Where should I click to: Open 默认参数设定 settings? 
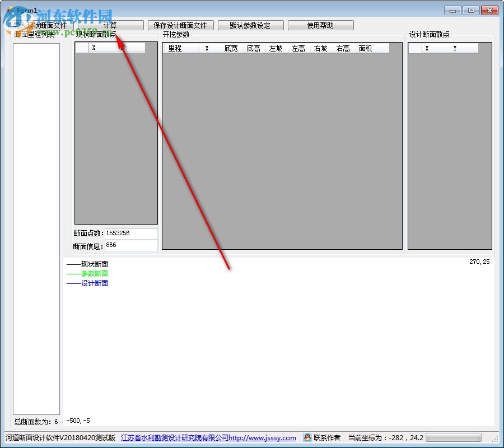[x=251, y=25]
